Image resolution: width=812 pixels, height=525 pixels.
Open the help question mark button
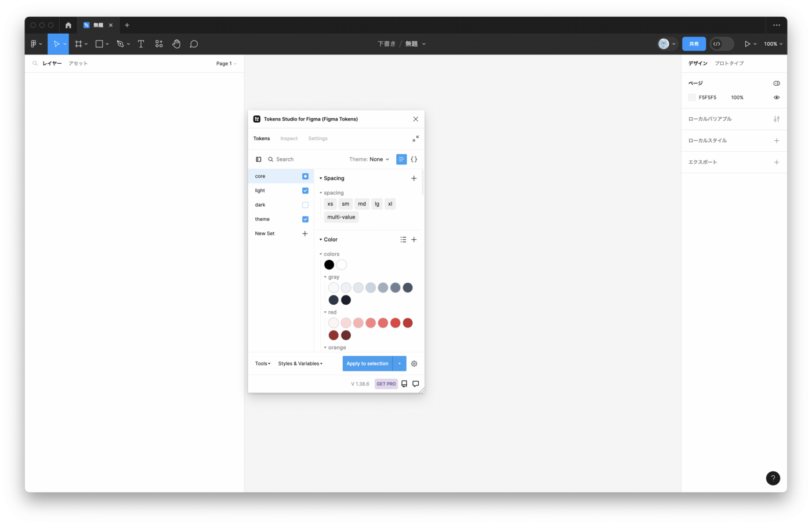pyautogui.click(x=773, y=478)
